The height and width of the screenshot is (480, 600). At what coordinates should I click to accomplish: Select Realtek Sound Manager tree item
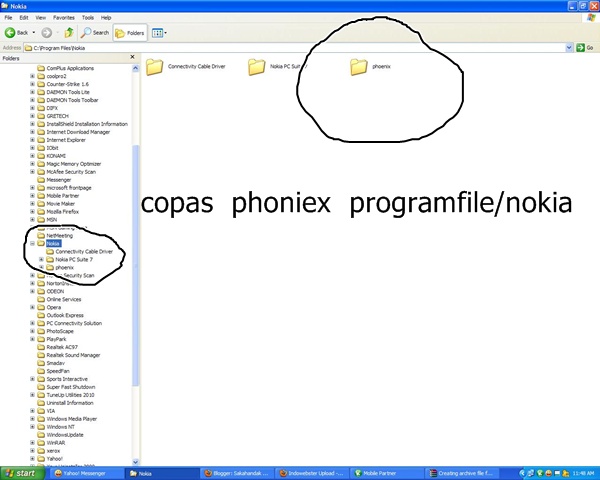(x=73, y=355)
